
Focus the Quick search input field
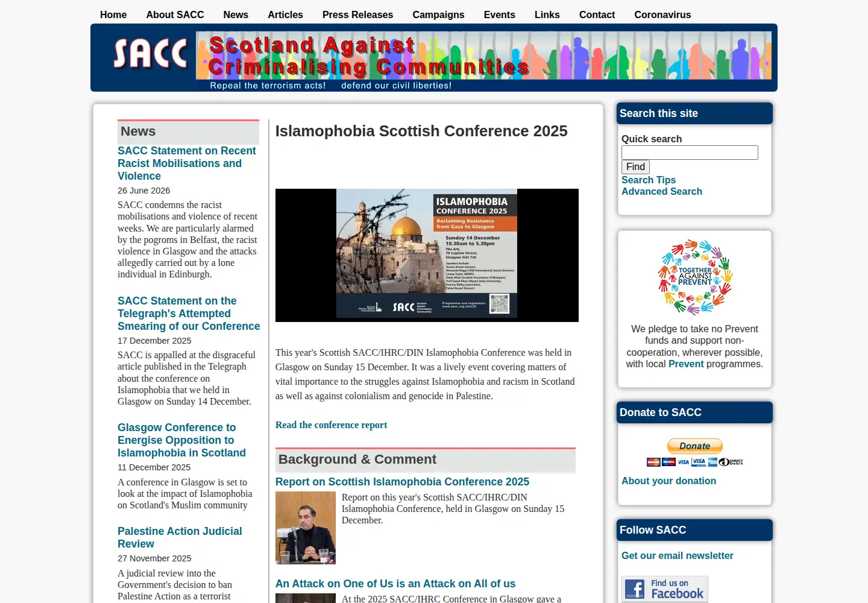pos(690,153)
